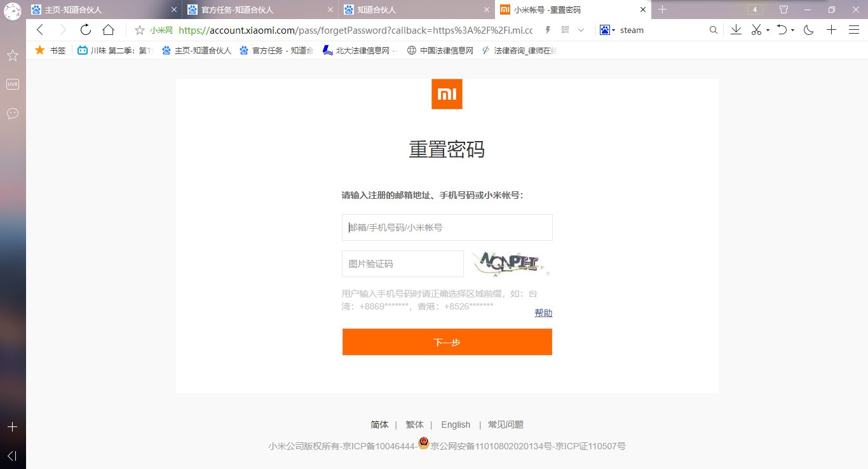Toggle the bookmark star in the address bar
This screenshot has height=469, width=868.
(139, 29)
